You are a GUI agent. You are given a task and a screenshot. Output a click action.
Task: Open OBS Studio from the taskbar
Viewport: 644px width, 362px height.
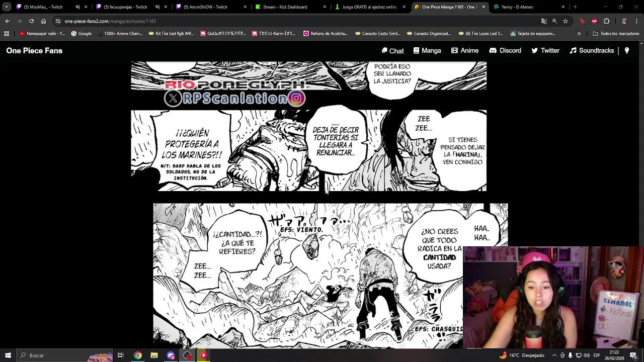point(187,355)
